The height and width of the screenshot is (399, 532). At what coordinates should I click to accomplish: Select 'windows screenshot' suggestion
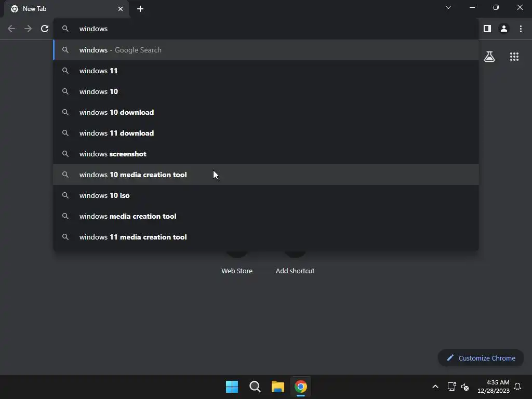click(x=266, y=154)
